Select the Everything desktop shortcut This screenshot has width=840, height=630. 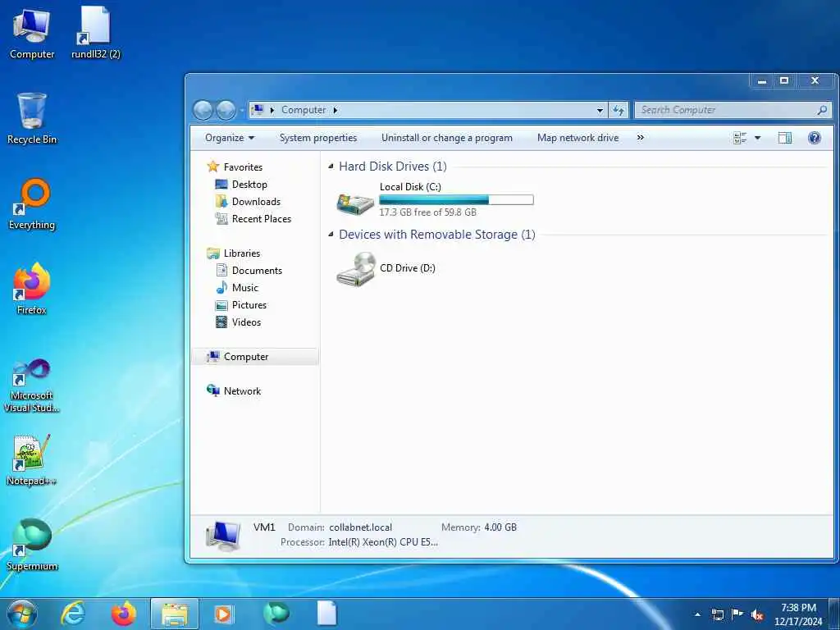pyautogui.click(x=32, y=203)
